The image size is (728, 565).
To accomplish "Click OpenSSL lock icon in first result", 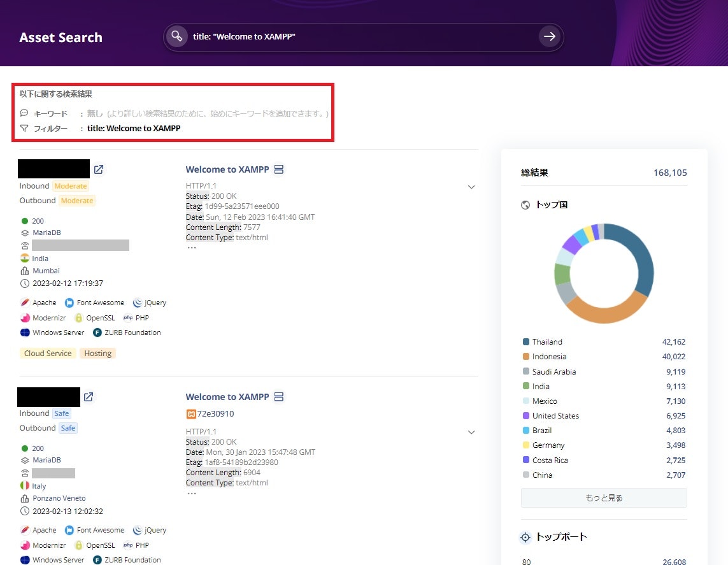I will 78,318.
